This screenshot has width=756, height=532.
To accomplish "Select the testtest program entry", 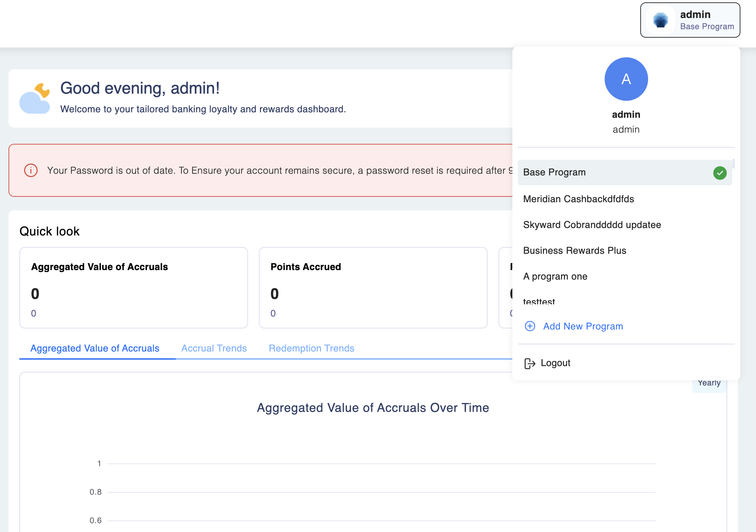I will point(539,301).
